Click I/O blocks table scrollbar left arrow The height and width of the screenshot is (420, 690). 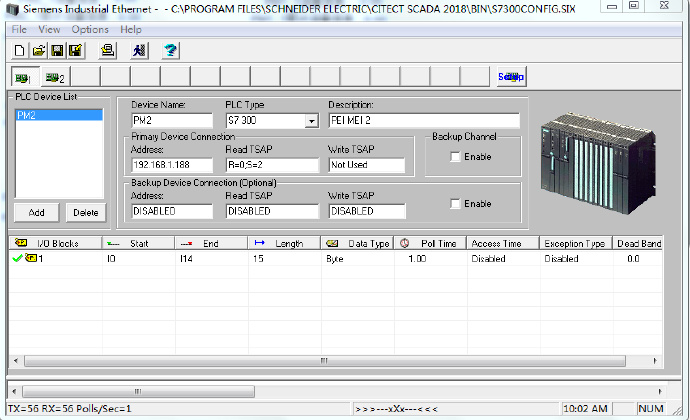point(16,361)
